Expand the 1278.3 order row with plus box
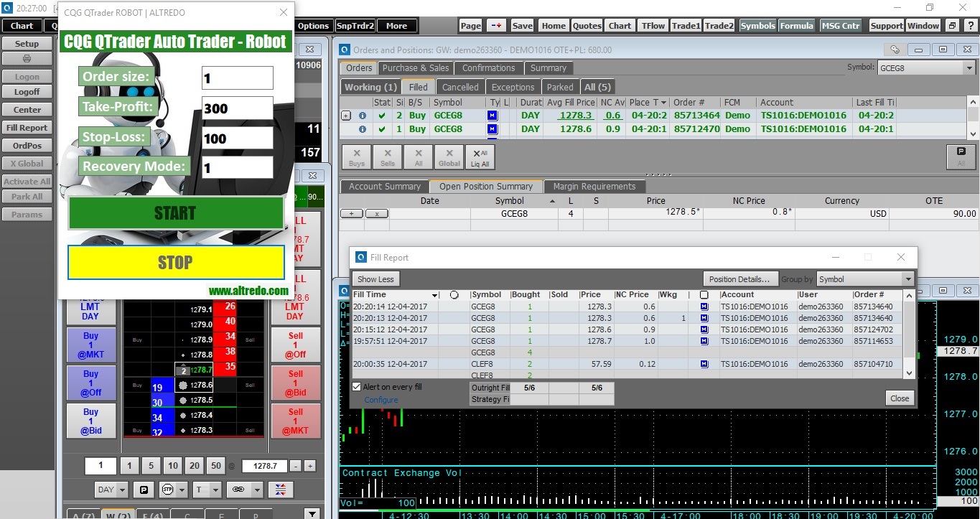This screenshot has height=519, width=980. click(346, 116)
